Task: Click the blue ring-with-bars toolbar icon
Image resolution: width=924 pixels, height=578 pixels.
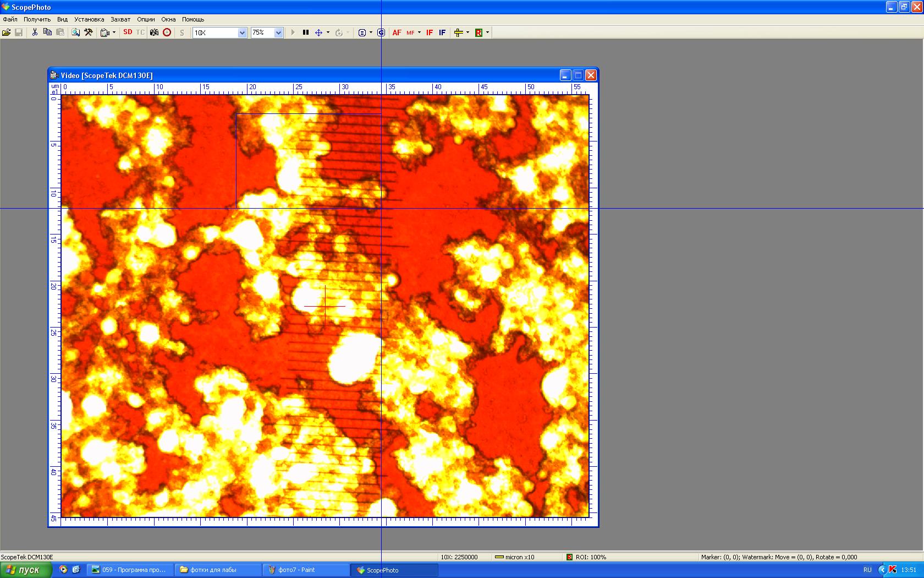Action: click(362, 32)
